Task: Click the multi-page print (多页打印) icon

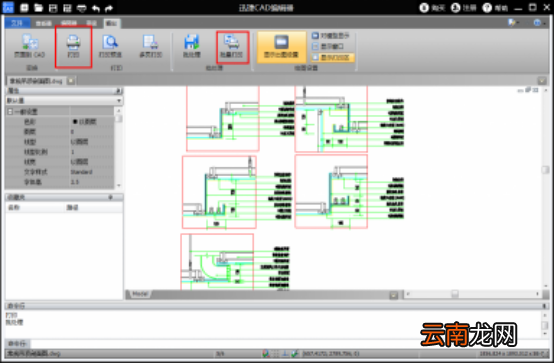Action: click(x=151, y=42)
